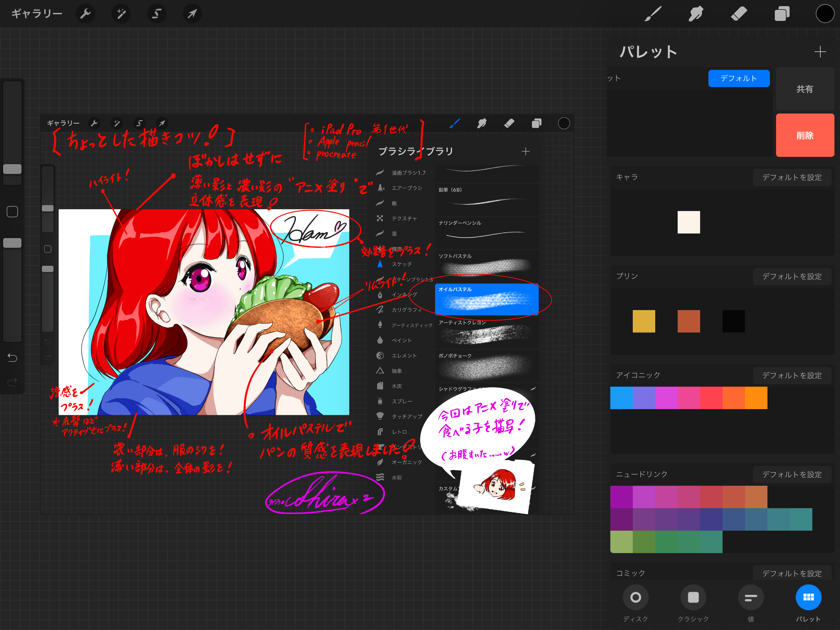Pick the yellow swatch in プリン palette
Image resolution: width=840 pixels, height=630 pixels.
point(644,321)
